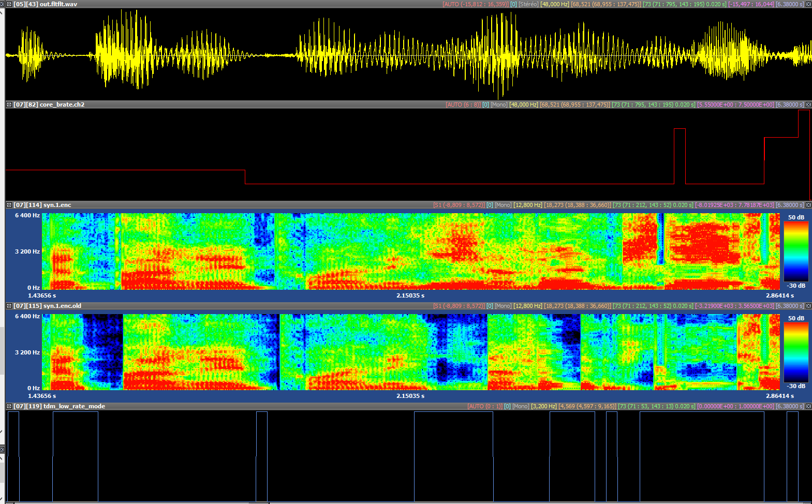Click the 6 400 Hz axis label of syn.1.enc
The image size is (812, 504).
[27, 215]
